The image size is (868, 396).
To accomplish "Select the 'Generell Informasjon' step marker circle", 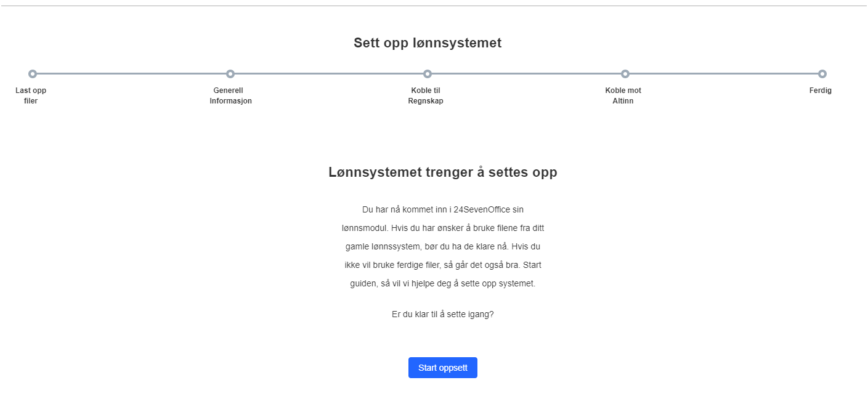I will click(x=230, y=74).
